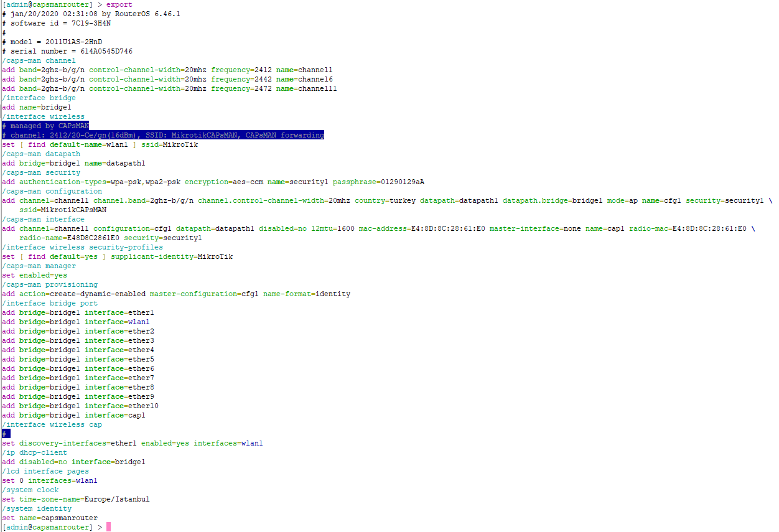Click the 'action=create-dynamic-enabled' provisioning line

tap(176, 294)
